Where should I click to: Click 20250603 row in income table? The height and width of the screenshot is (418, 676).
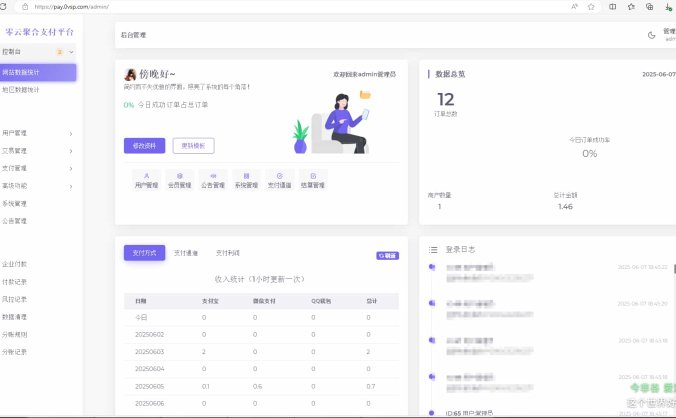pyautogui.click(x=261, y=352)
